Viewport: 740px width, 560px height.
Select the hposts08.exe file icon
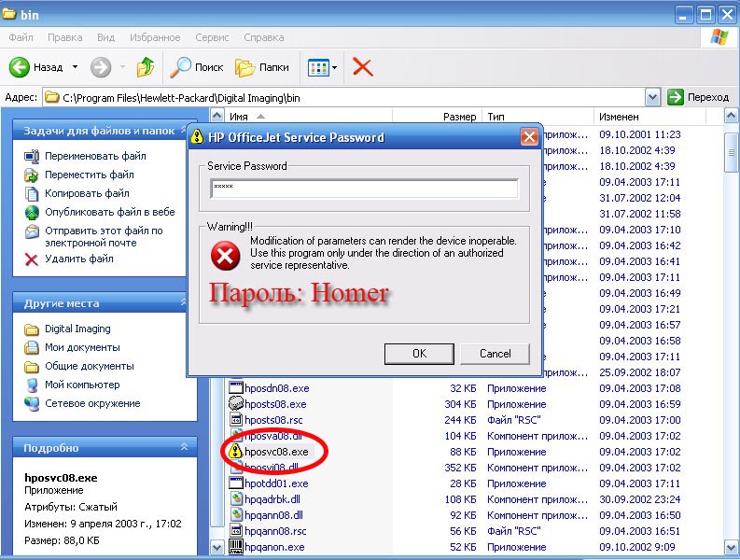point(235,404)
